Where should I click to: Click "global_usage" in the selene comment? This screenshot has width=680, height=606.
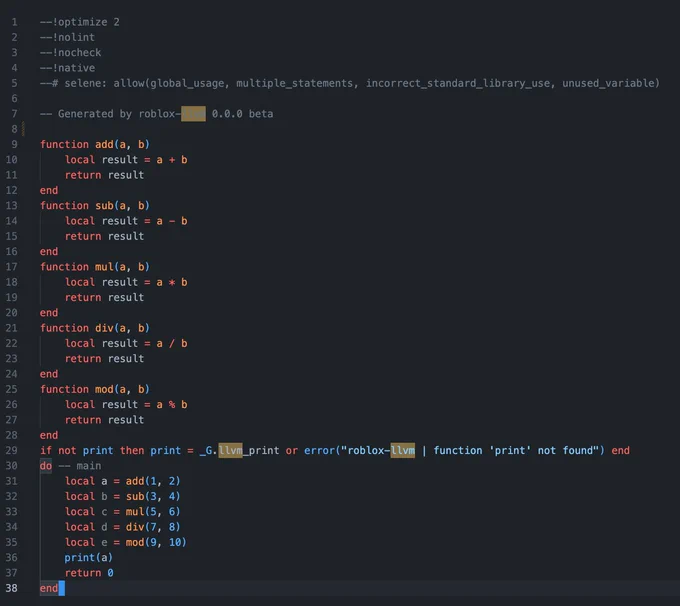click(x=187, y=83)
